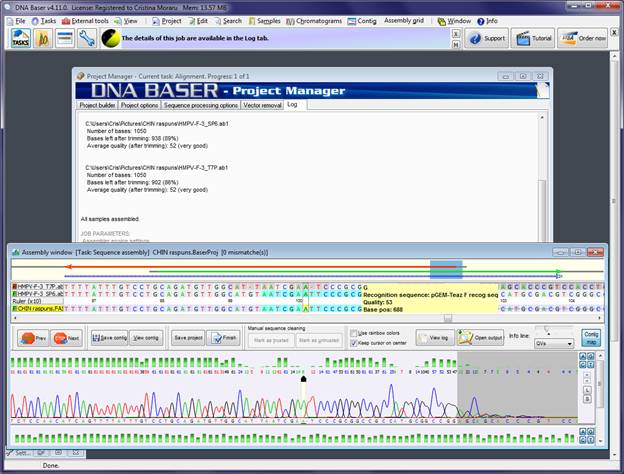Click the small X button beside Support
This screenshot has width=624, height=474.
point(456,34)
